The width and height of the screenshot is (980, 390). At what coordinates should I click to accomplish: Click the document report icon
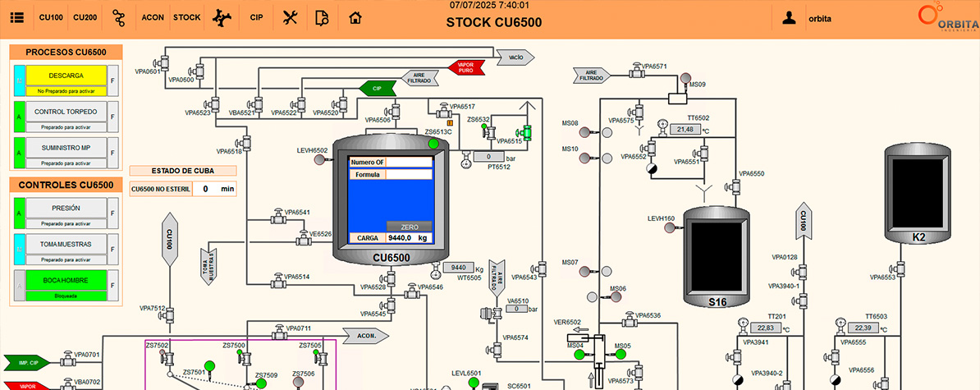point(322,17)
